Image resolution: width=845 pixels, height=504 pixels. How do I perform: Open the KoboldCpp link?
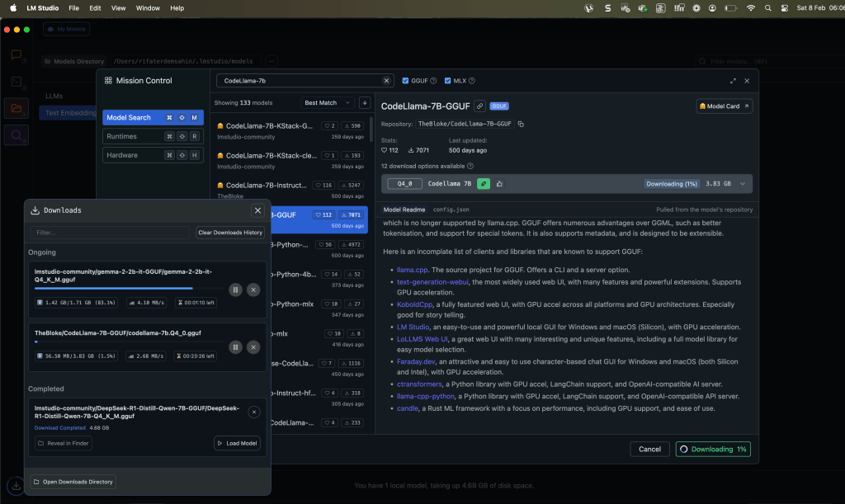click(414, 304)
